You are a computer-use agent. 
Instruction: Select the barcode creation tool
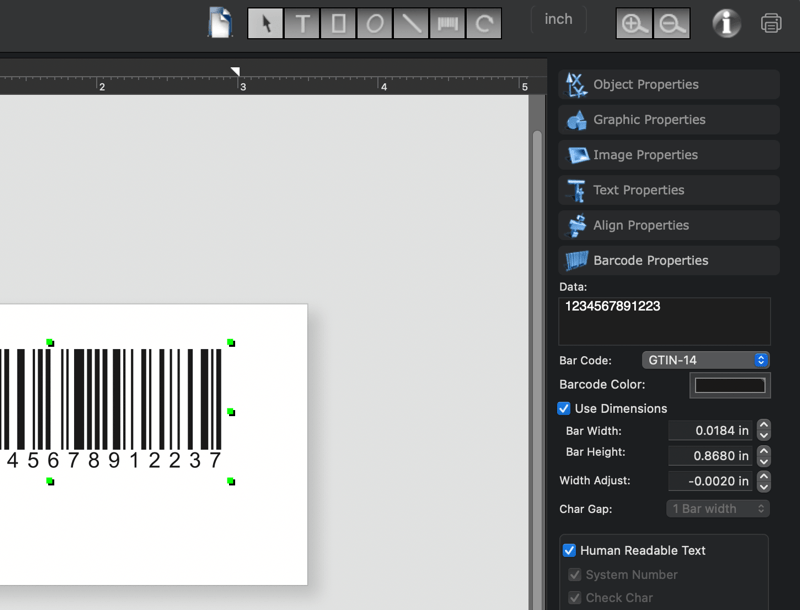point(447,23)
